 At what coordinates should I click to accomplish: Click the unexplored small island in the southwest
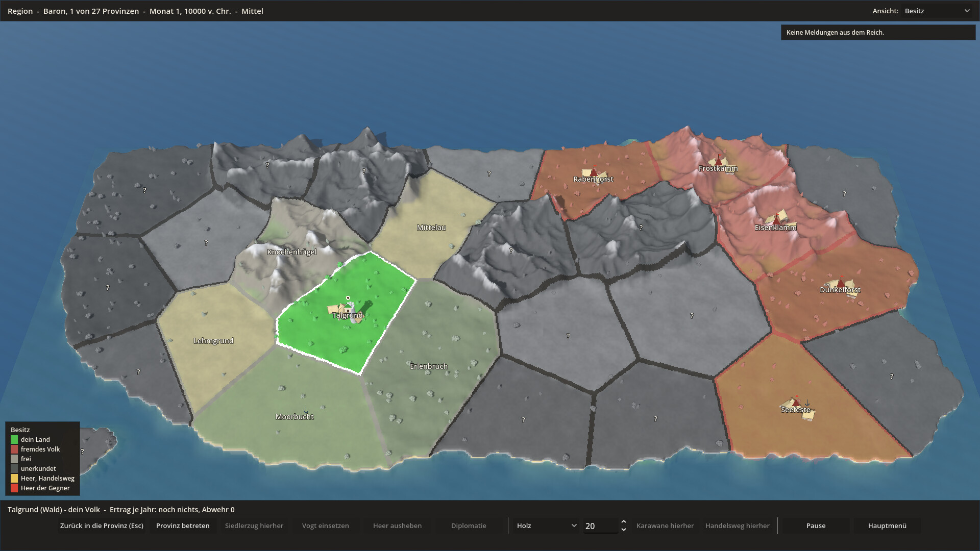pyautogui.click(x=97, y=449)
